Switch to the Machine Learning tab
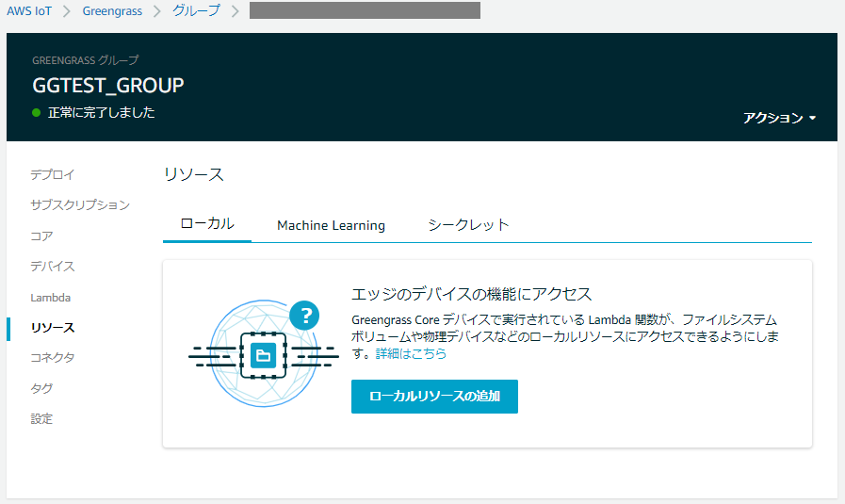The width and height of the screenshot is (845, 504). point(331,225)
